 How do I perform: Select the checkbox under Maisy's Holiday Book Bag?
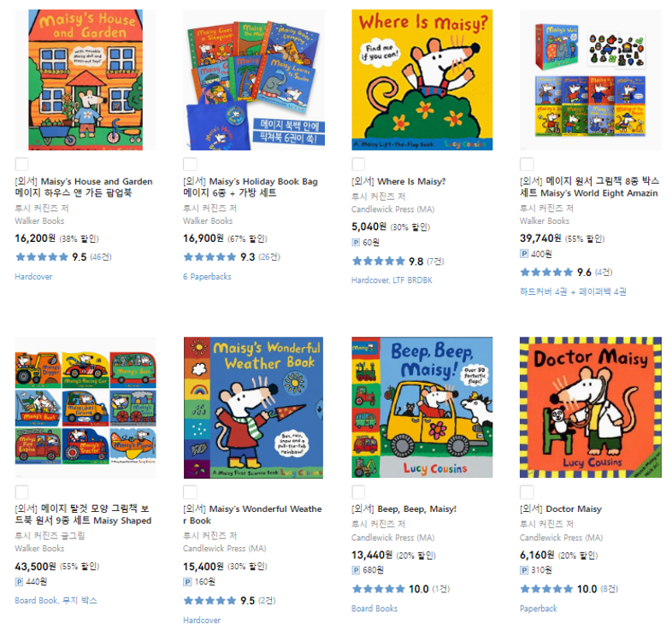click(x=190, y=164)
